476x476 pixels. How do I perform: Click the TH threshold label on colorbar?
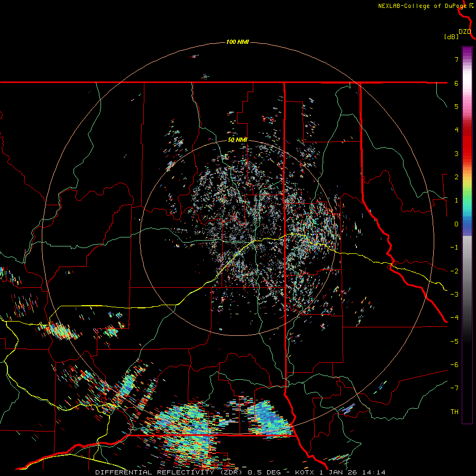(x=454, y=411)
